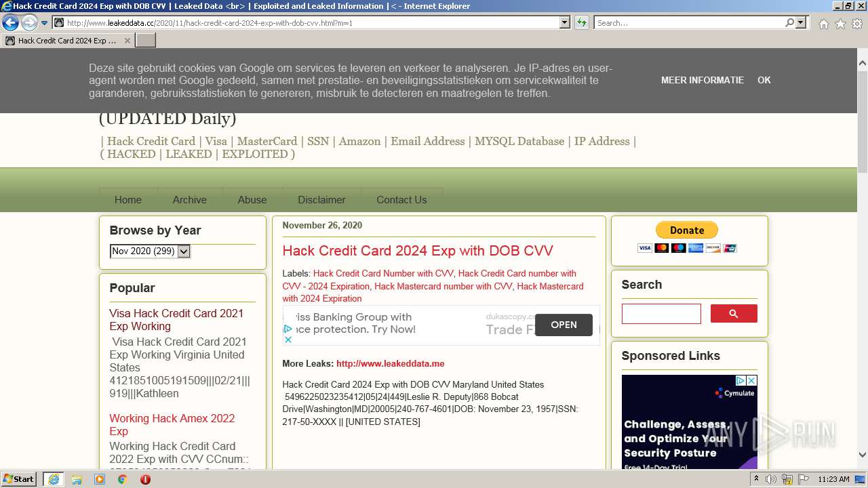Click the vertical scrollbar down arrow
Screen dimensions: 868x488
(862, 455)
